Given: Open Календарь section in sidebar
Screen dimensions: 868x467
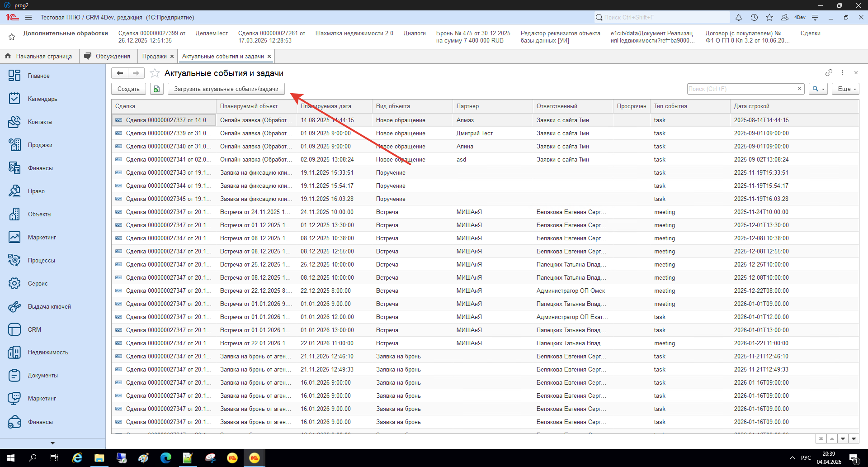Looking at the screenshot, I should point(42,99).
